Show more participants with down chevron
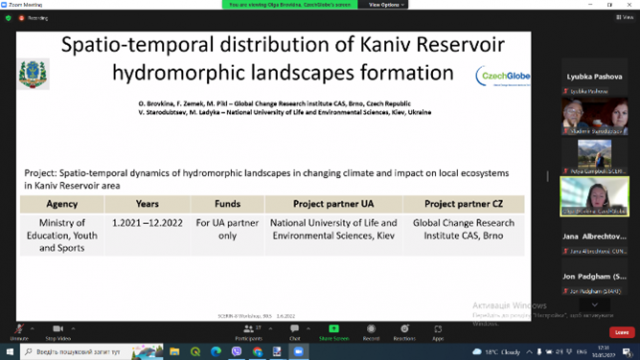The height and width of the screenshot is (360, 640). pos(595,305)
